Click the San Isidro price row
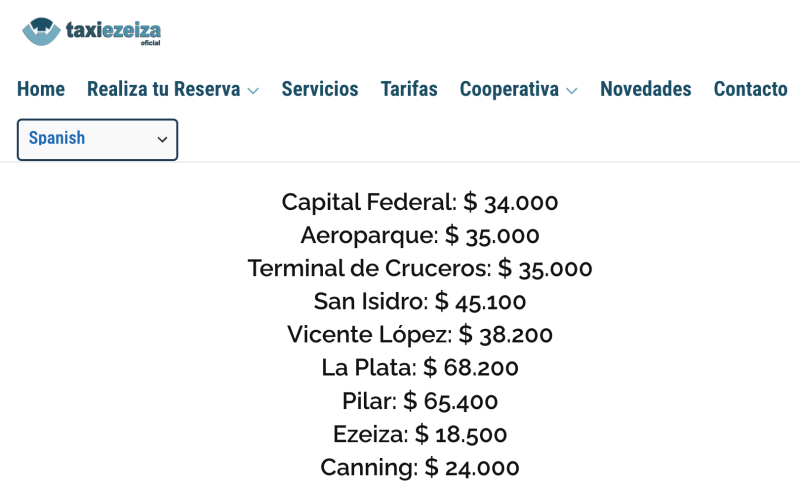 [x=420, y=302]
